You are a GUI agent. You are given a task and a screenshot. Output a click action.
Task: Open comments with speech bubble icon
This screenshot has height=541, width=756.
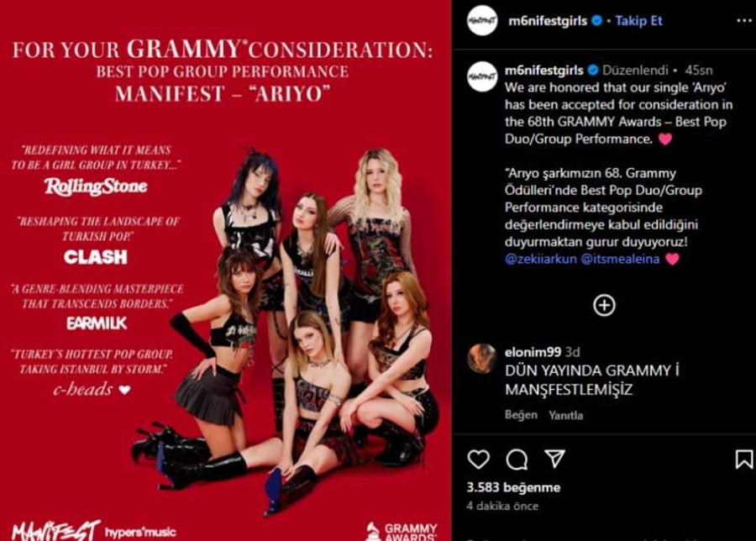517,460
